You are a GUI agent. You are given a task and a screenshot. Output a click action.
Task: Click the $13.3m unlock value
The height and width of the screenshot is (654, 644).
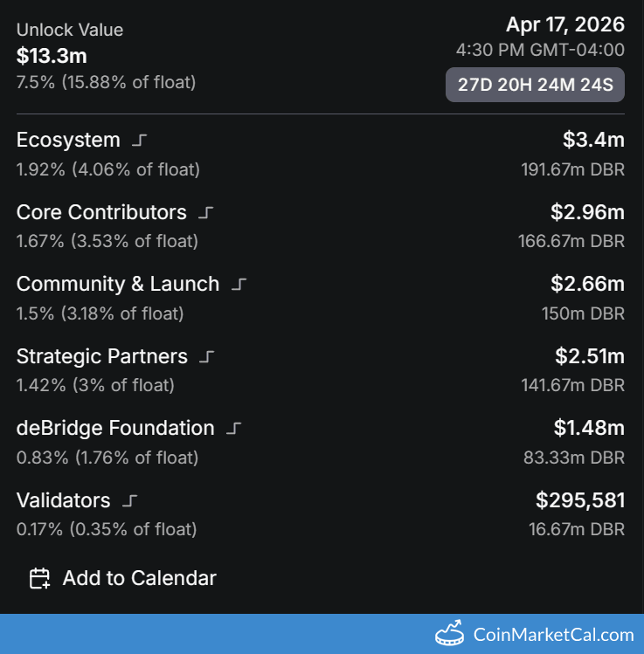point(52,56)
